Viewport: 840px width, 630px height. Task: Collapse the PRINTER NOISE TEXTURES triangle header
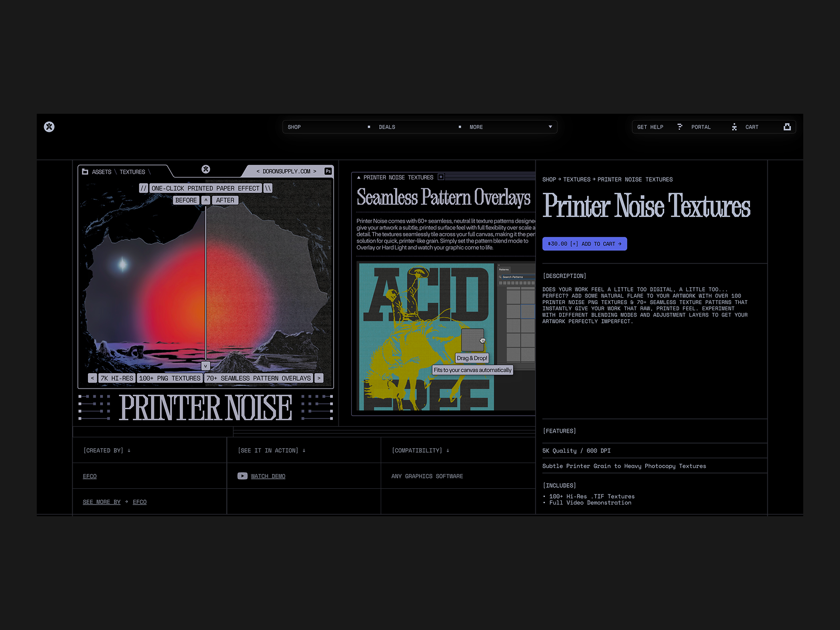tap(359, 177)
